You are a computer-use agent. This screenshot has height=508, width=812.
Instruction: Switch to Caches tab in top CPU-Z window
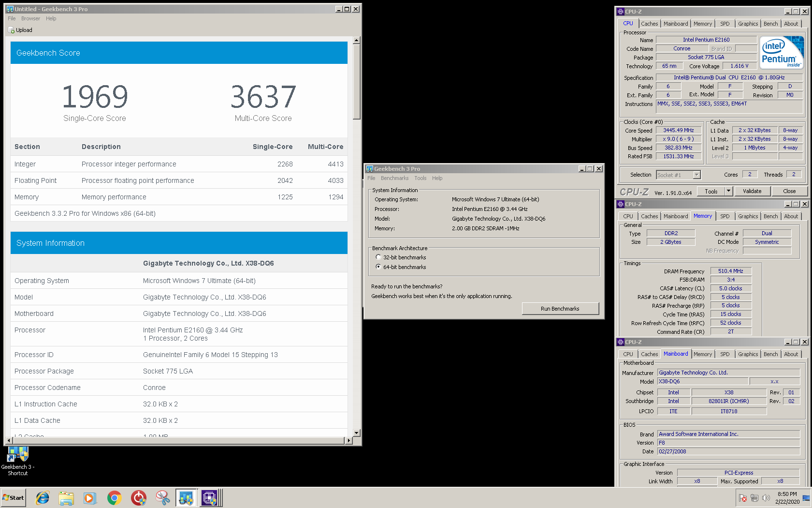click(x=649, y=24)
